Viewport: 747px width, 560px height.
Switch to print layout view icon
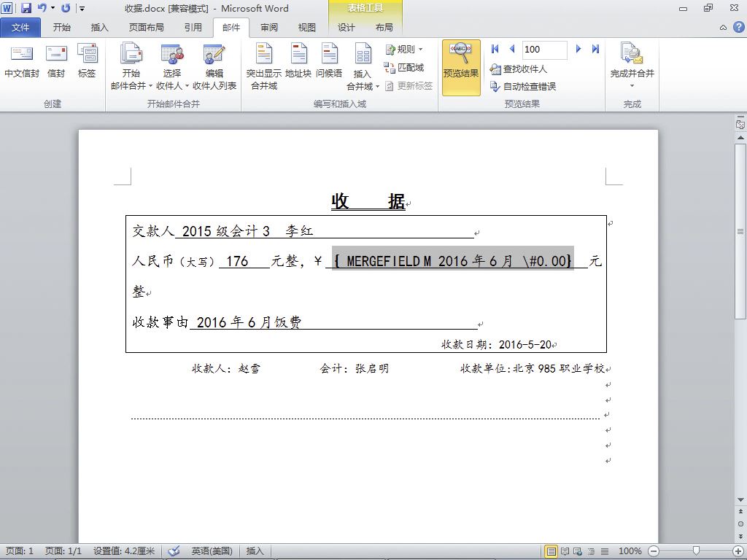pyautogui.click(x=551, y=551)
